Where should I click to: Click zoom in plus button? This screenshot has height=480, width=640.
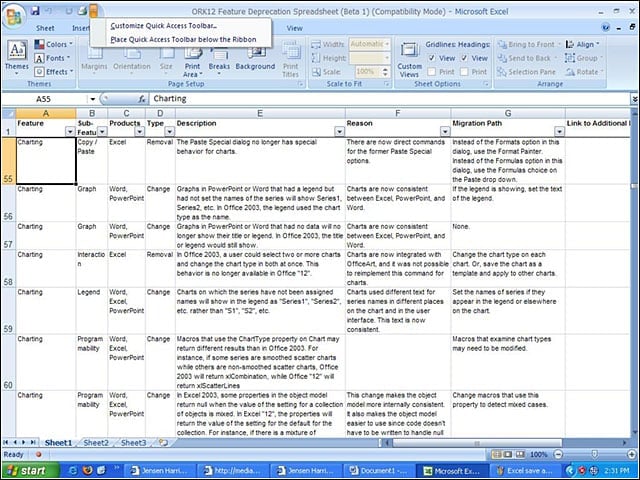(x=631, y=454)
